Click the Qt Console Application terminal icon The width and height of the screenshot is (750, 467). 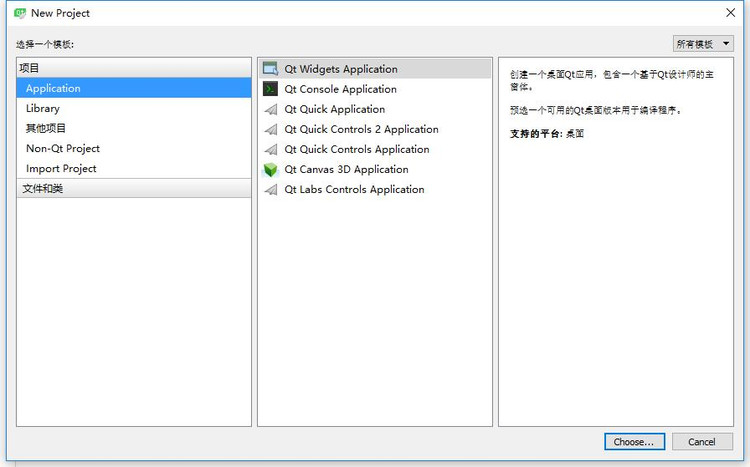270,89
